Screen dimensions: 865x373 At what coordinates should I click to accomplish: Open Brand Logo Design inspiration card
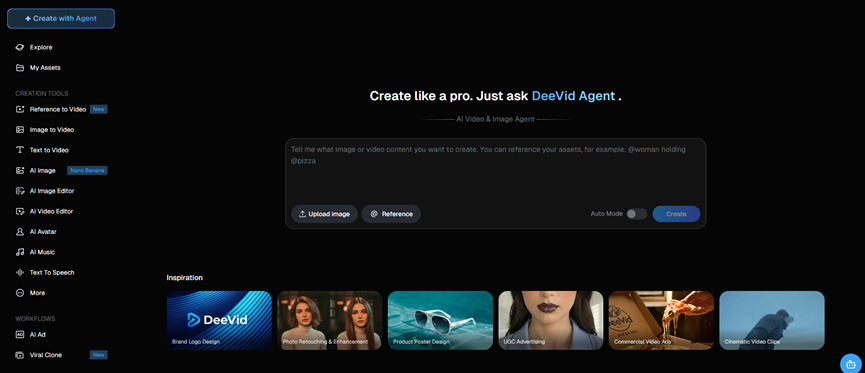219,321
